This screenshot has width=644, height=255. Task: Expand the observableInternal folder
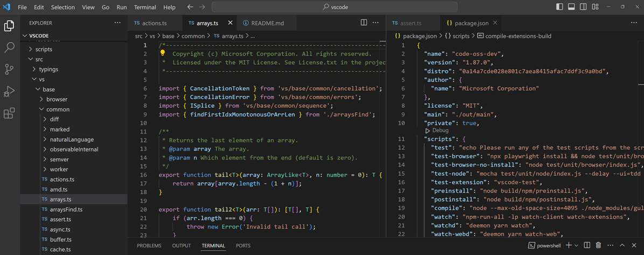(x=45, y=149)
